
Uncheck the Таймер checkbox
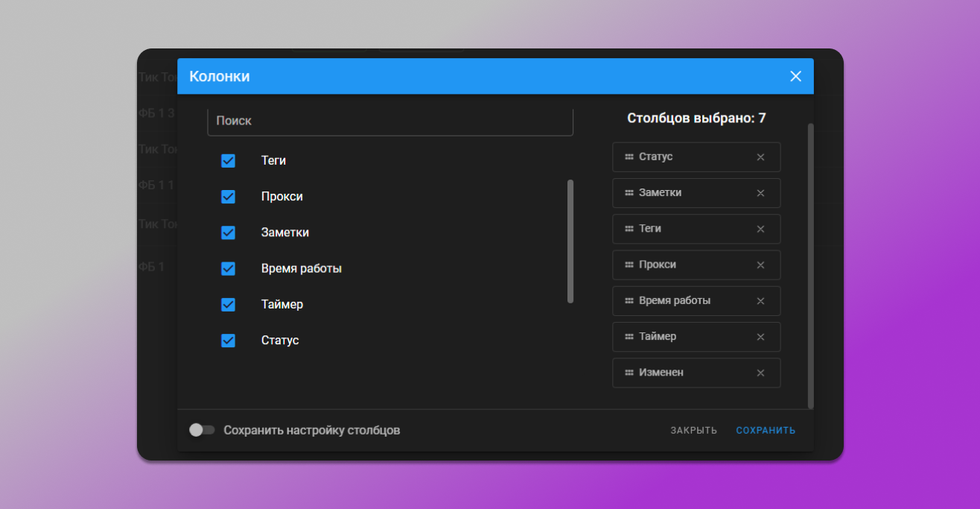tap(229, 305)
